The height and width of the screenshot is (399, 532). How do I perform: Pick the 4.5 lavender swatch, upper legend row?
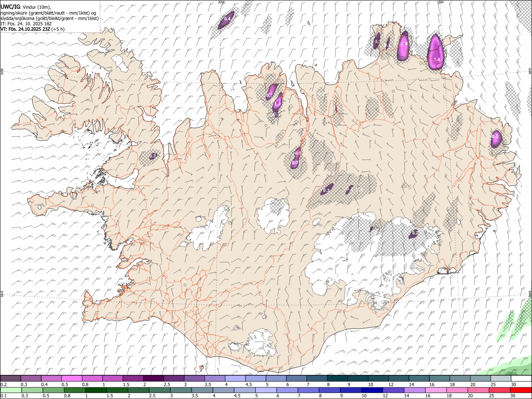[255, 379]
